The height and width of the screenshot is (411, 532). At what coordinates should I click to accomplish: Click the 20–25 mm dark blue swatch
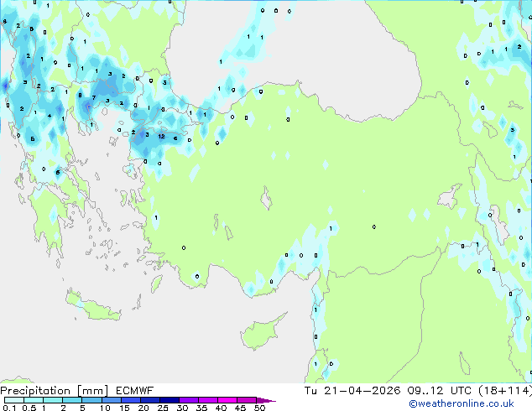click(149, 400)
